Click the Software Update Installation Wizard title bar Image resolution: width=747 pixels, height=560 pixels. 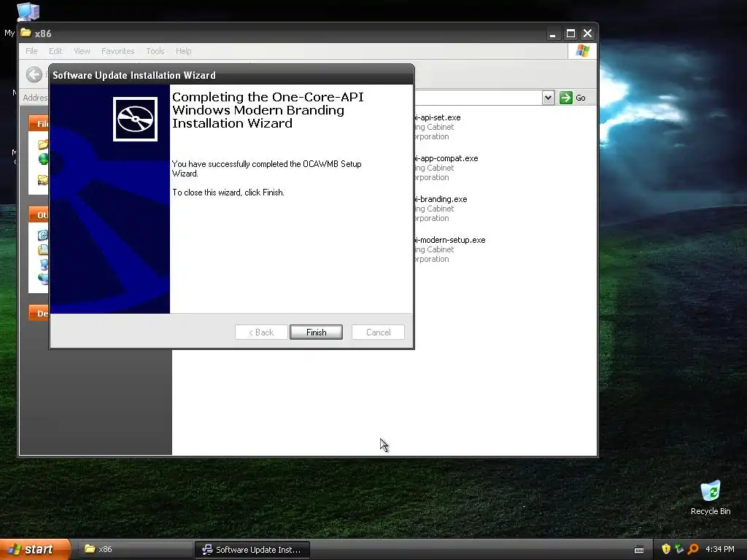(231, 75)
